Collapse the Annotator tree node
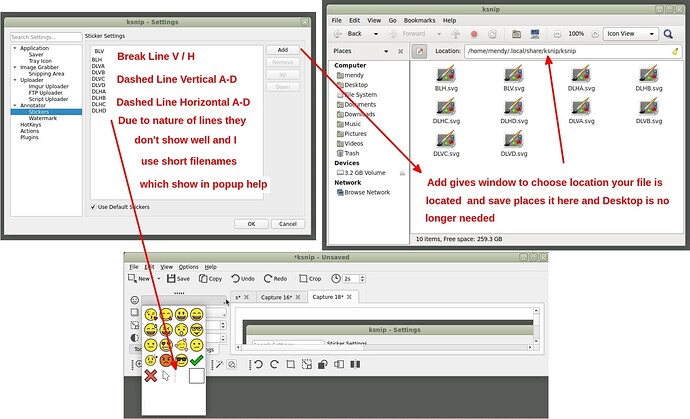690x419 pixels. [x=15, y=106]
